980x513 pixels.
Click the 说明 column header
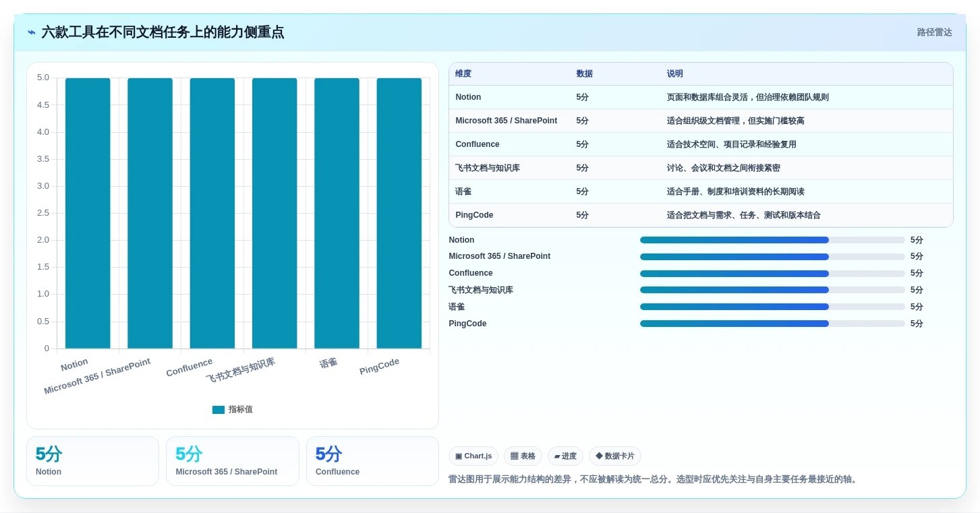tap(675, 74)
